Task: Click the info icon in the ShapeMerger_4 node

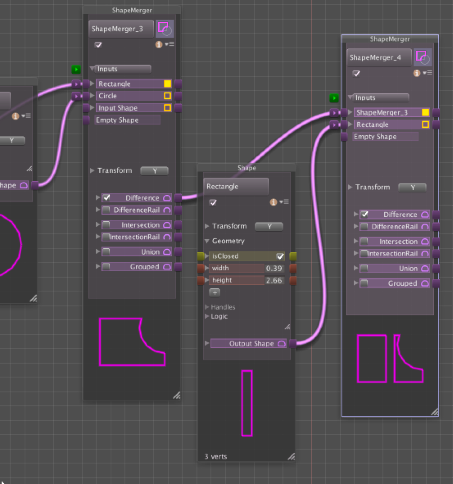Action: (x=417, y=73)
